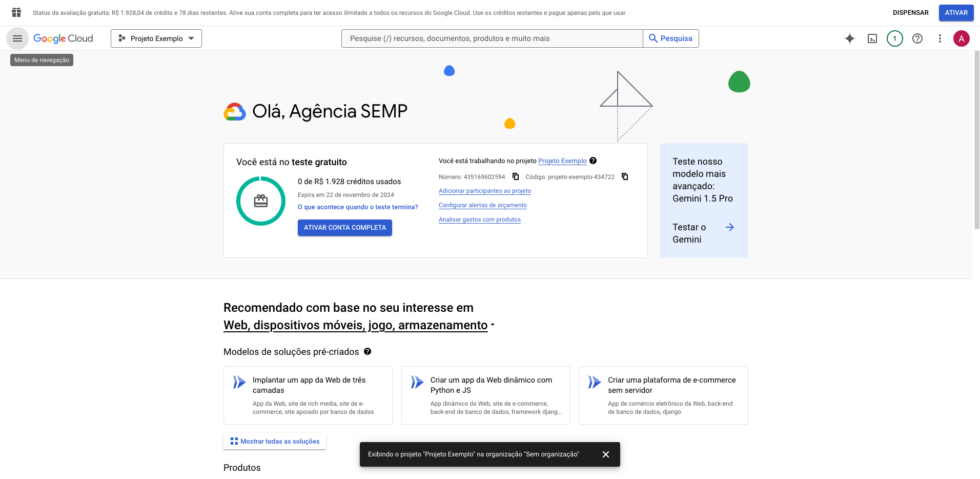
Task: Click the Produtos heading
Action: pos(242,468)
